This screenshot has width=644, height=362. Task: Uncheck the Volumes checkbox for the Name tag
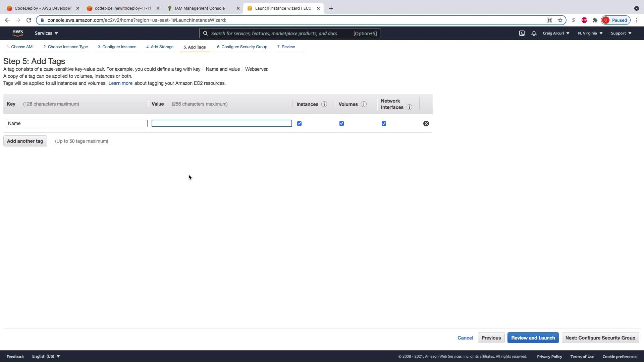pos(341,123)
